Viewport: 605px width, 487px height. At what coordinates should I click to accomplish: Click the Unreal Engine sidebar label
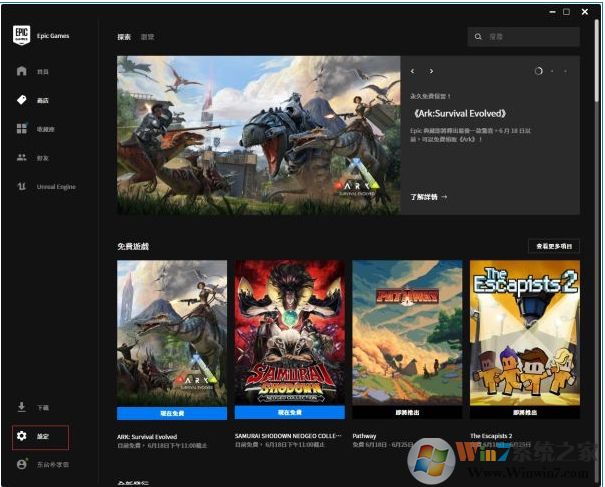pyautogui.click(x=56, y=187)
